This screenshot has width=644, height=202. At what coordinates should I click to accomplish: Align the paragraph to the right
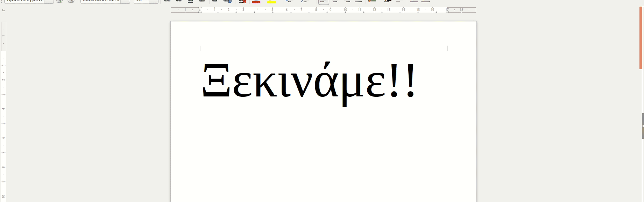[347, 1]
